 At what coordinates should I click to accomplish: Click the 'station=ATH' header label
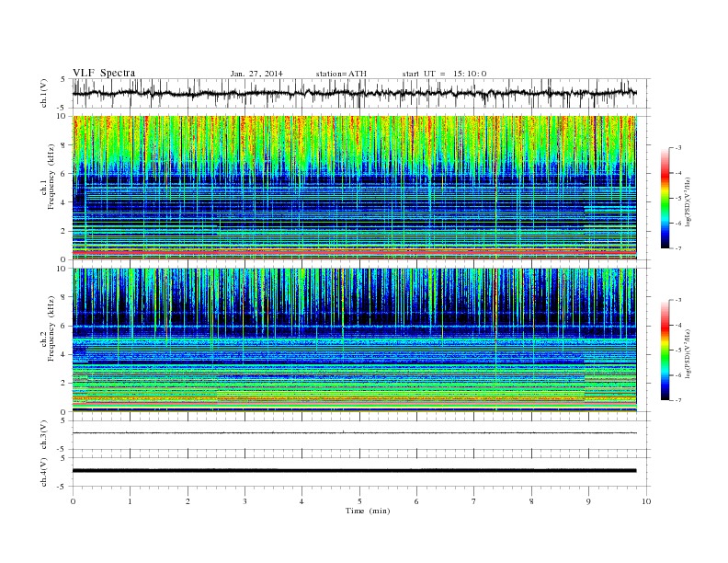341,74
